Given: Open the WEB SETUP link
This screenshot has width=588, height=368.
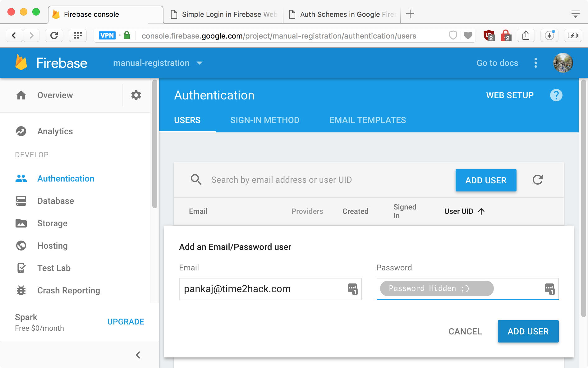Looking at the screenshot, I should pos(510,95).
